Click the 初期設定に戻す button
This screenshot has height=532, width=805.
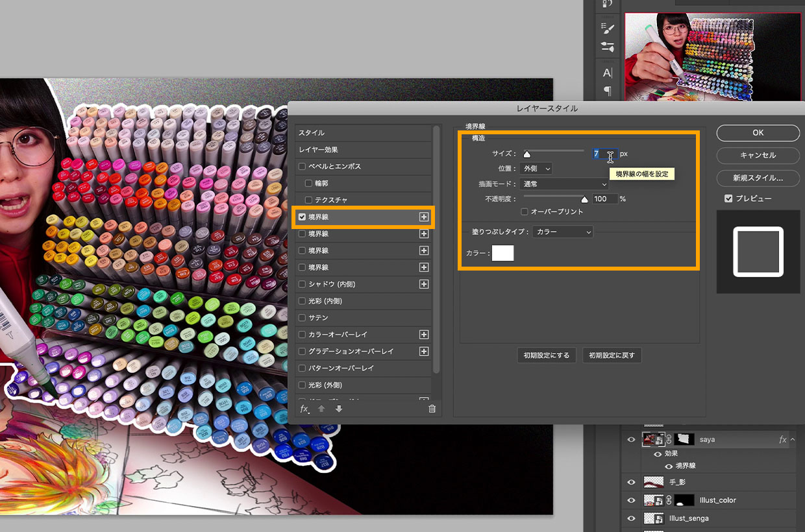pyautogui.click(x=612, y=355)
